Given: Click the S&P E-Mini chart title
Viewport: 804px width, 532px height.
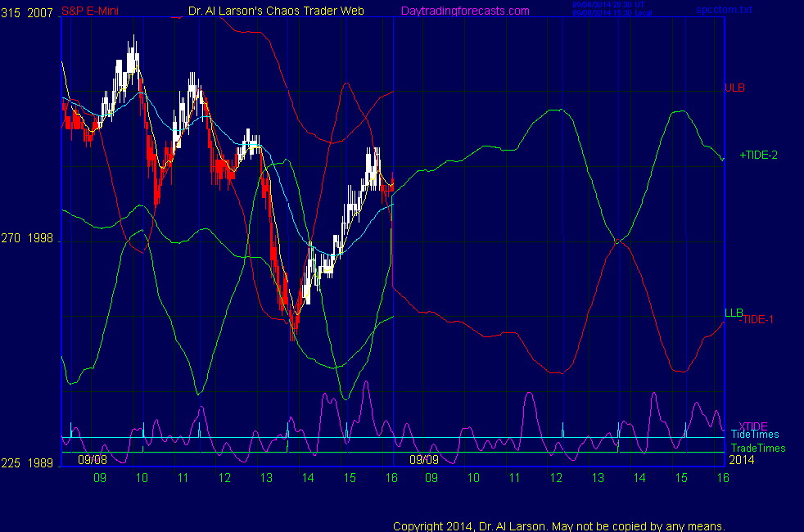Looking at the screenshot, I should pos(90,11).
